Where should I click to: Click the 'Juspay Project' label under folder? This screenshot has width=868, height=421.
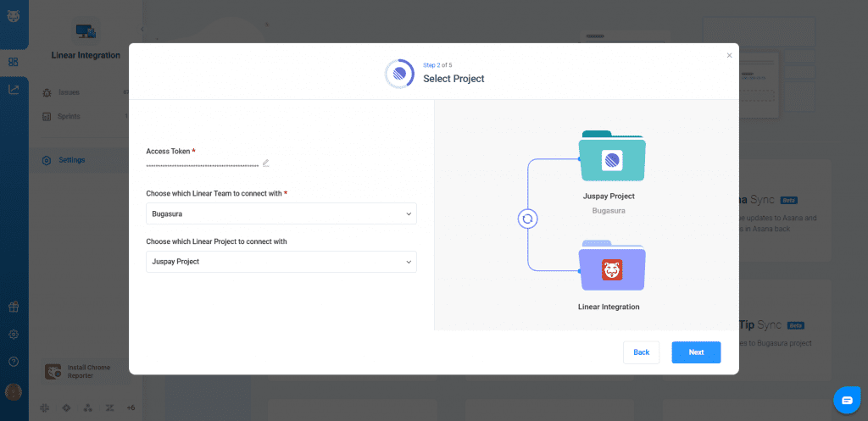point(609,197)
